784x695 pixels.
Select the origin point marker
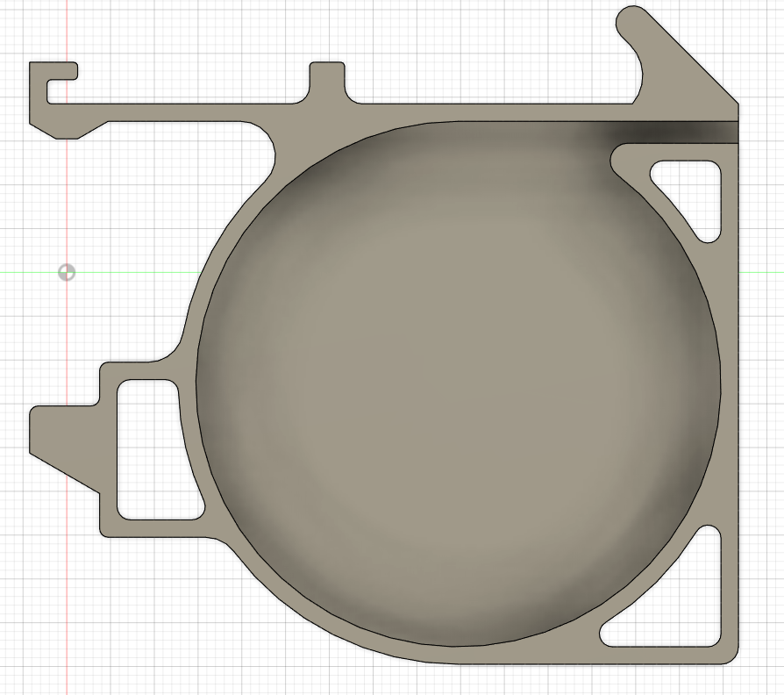tap(67, 273)
